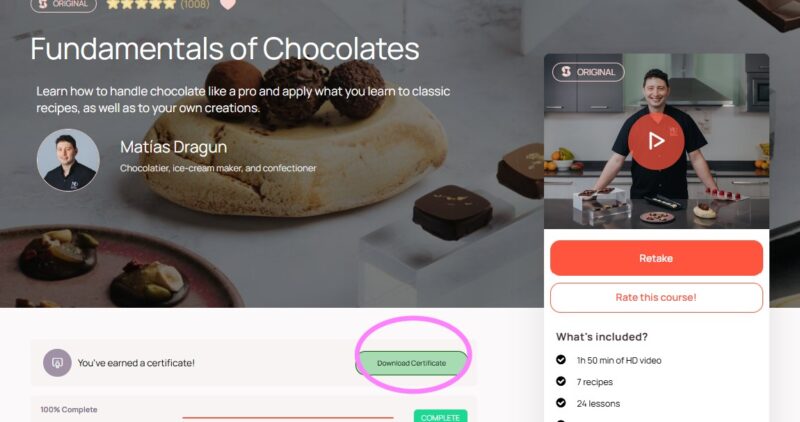Click the course video thumbnail image
This screenshot has width=800, height=422.
click(656, 141)
